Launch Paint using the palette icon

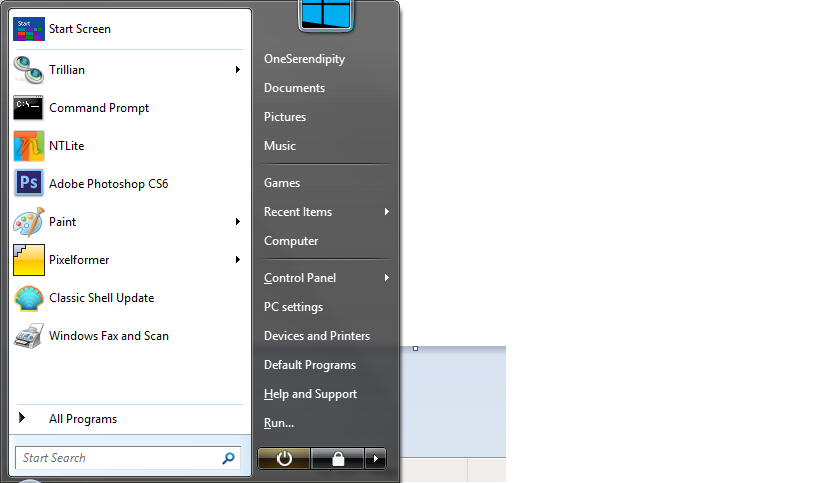pos(29,222)
